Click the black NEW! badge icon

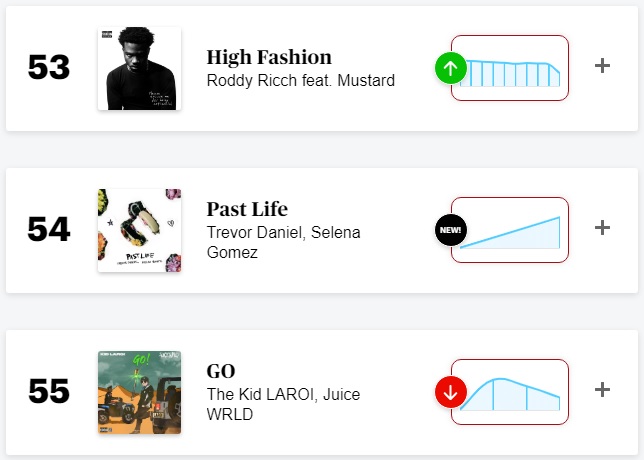pyautogui.click(x=450, y=230)
